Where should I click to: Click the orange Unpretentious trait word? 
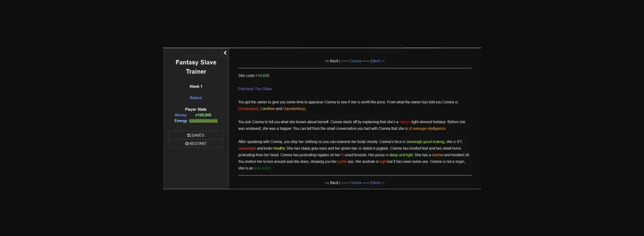click(294, 109)
